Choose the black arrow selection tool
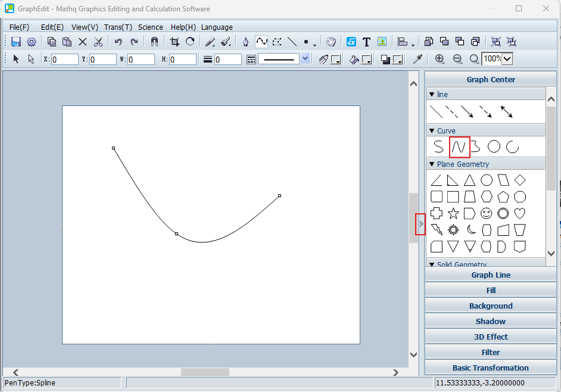561x392 pixels. (x=15, y=59)
